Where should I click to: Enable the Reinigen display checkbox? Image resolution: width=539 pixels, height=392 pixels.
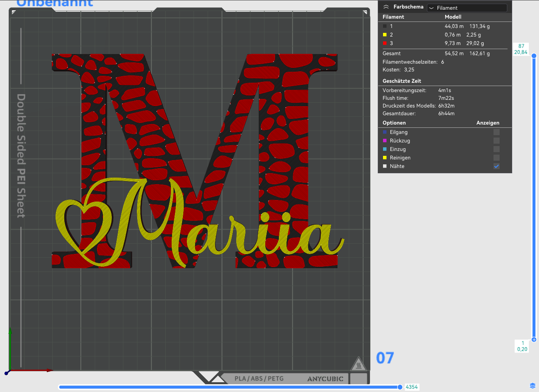[x=496, y=157]
